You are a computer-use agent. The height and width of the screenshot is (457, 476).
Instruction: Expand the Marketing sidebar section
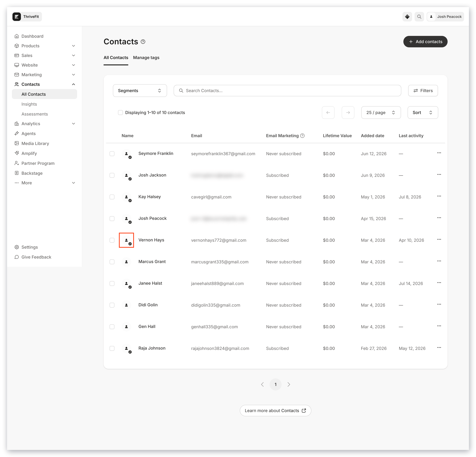pyautogui.click(x=74, y=75)
